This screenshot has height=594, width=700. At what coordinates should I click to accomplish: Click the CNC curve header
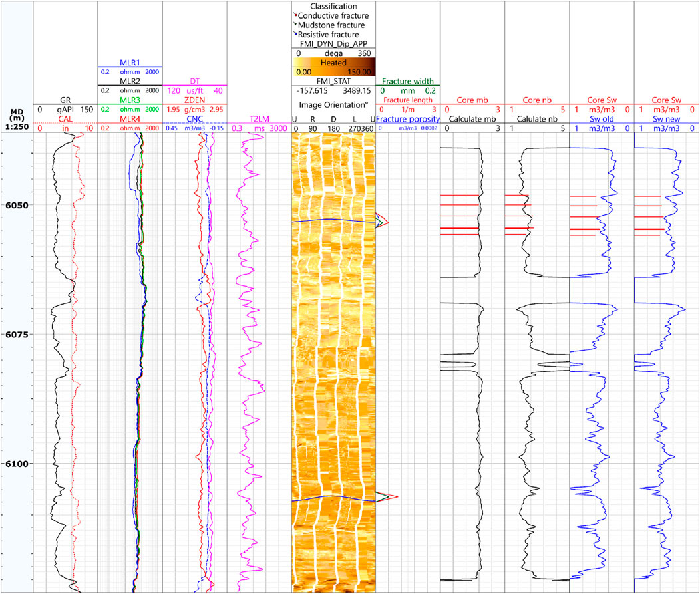(x=195, y=119)
